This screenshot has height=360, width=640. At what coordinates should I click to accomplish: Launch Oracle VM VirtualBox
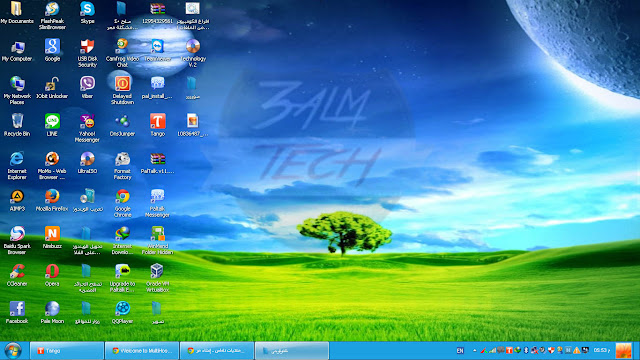pyautogui.click(x=157, y=278)
